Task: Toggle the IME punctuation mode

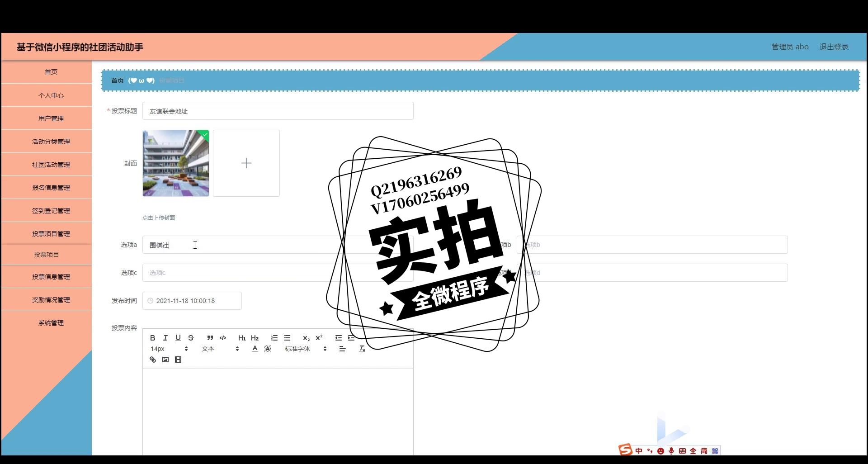Action: [650, 451]
